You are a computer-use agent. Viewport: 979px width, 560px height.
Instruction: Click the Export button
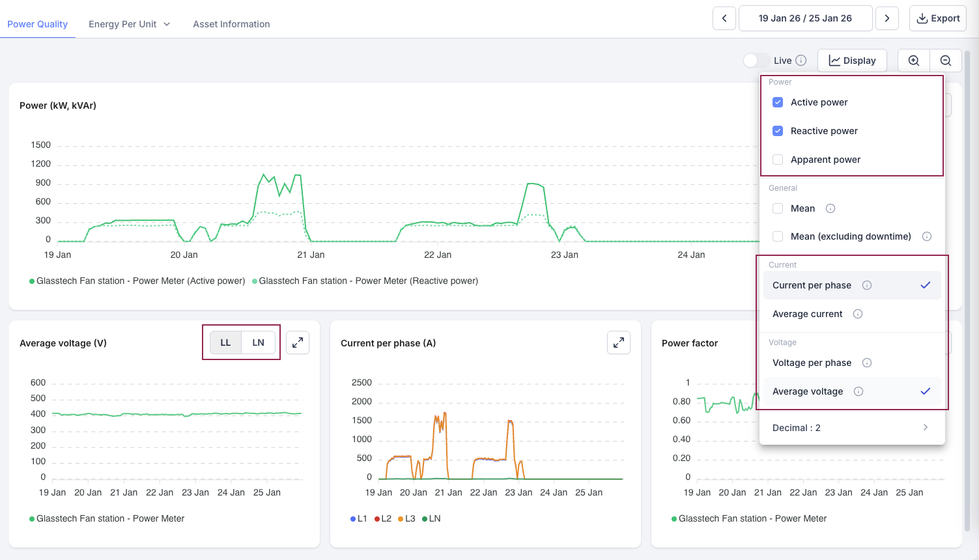tap(938, 18)
